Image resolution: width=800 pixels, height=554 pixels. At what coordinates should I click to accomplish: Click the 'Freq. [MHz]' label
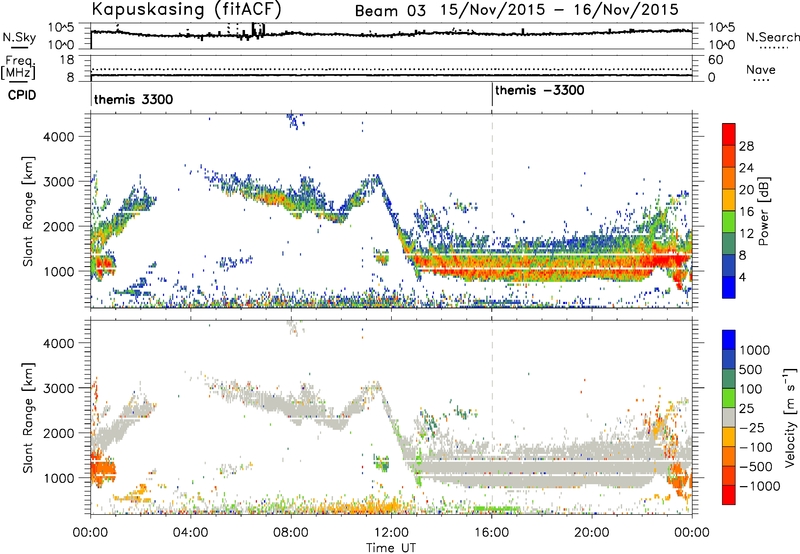[x=18, y=67]
